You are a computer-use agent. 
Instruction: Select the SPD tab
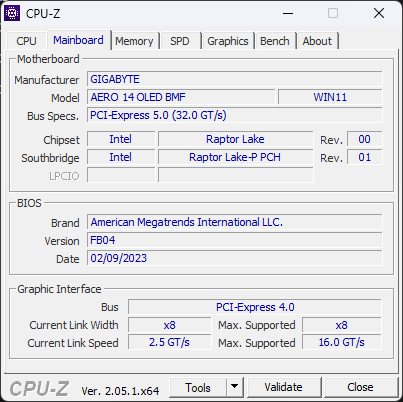(x=180, y=41)
